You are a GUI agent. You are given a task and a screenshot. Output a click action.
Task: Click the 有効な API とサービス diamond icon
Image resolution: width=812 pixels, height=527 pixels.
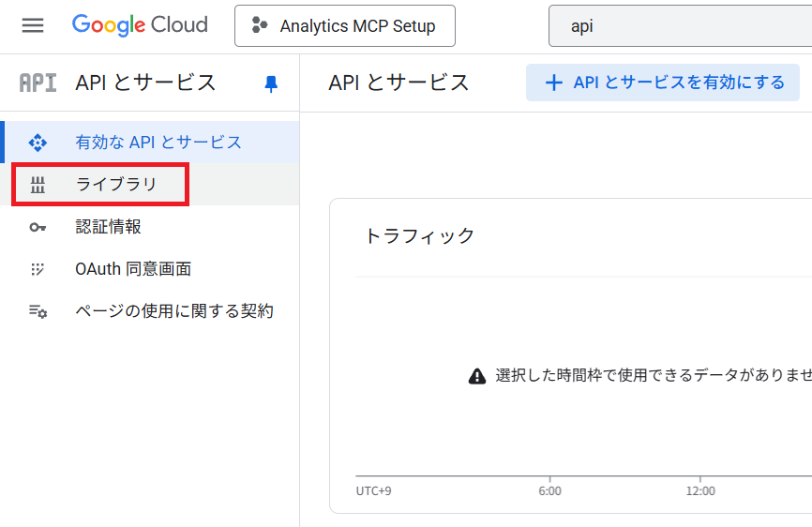[x=38, y=143]
